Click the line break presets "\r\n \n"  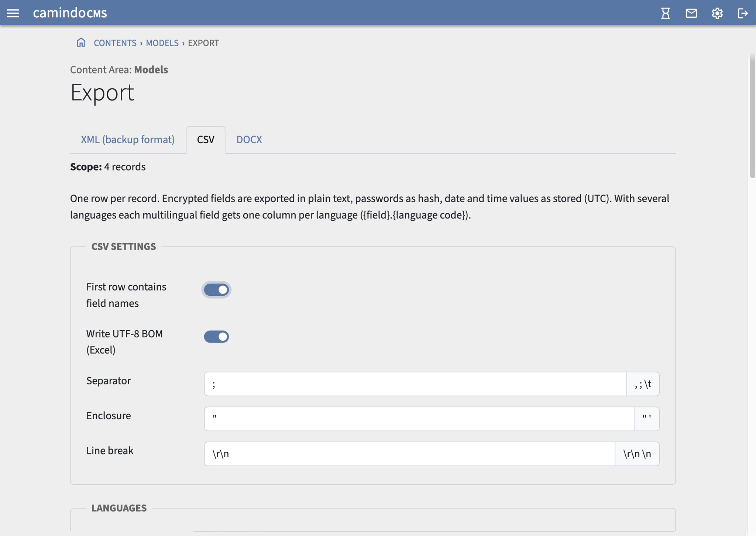pyautogui.click(x=637, y=454)
